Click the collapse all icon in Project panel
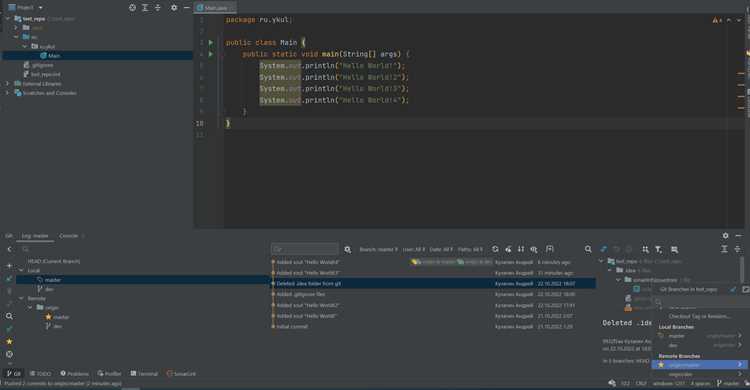The width and height of the screenshot is (750, 390). (x=157, y=8)
